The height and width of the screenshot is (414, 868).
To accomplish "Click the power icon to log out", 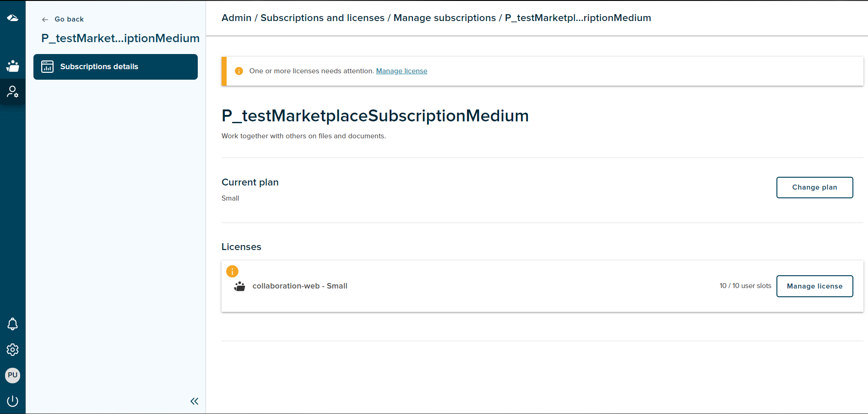I will (x=12, y=401).
